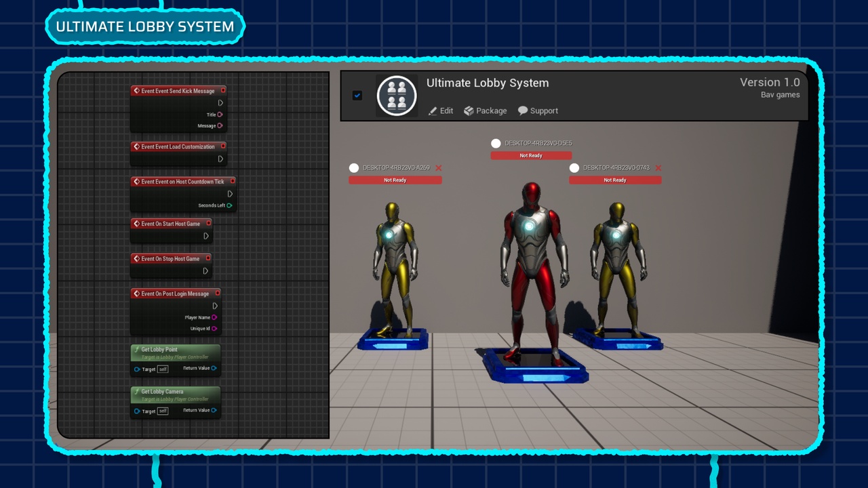Image resolution: width=868 pixels, height=488 pixels.
Task: Kick player DESKTOP-4RB23V0-0743 with red X
Action: (x=658, y=168)
